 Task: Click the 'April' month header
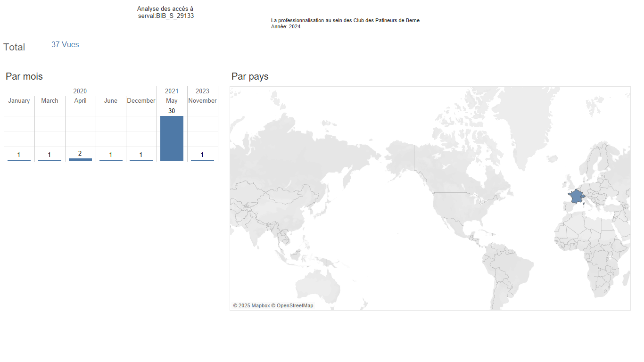(x=80, y=100)
